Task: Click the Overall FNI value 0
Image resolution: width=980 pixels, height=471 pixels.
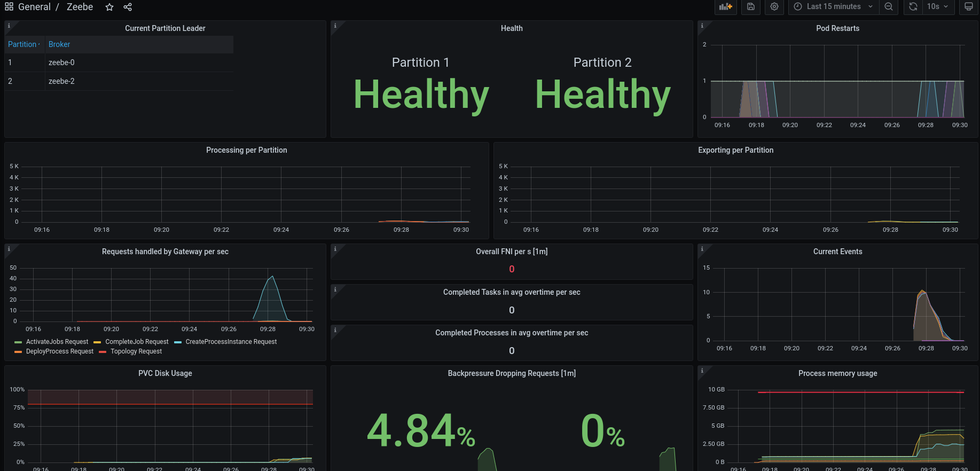Action: point(512,269)
